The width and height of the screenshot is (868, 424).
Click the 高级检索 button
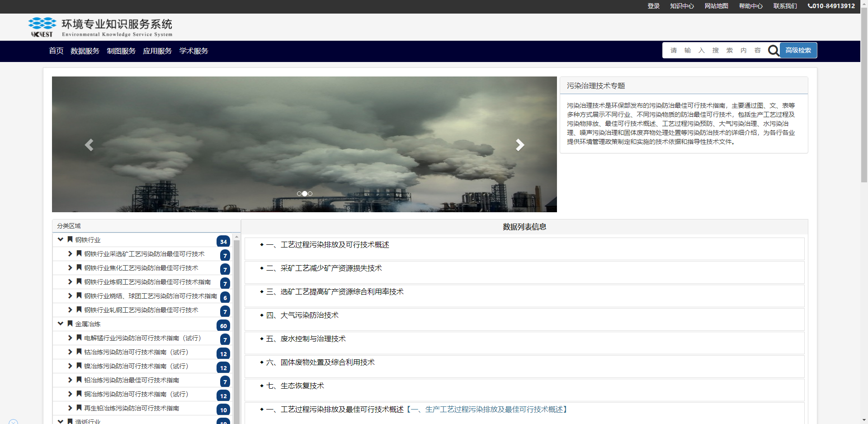click(798, 51)
